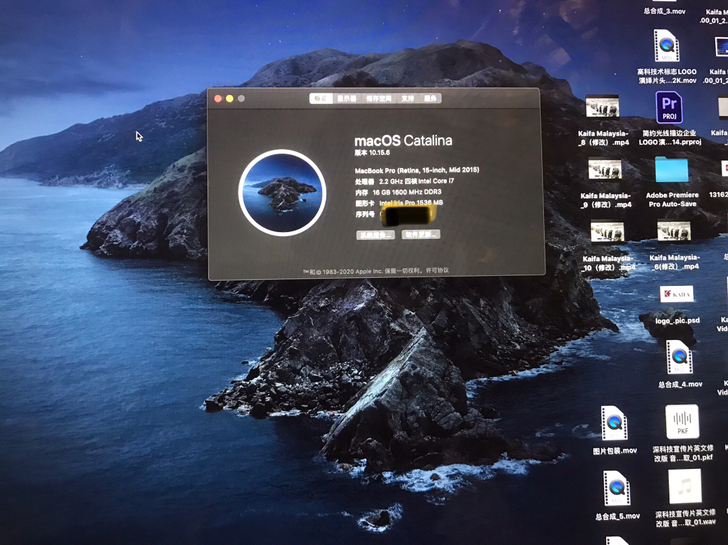Screen dimensions: 728x545
Task: Select the 总合成_5.mov file icon
Action: pyautogui.click(x=617, y=488)
